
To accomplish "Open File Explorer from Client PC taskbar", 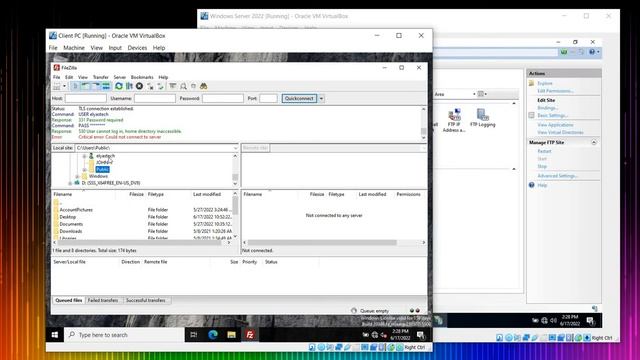I will pos(231,335).
